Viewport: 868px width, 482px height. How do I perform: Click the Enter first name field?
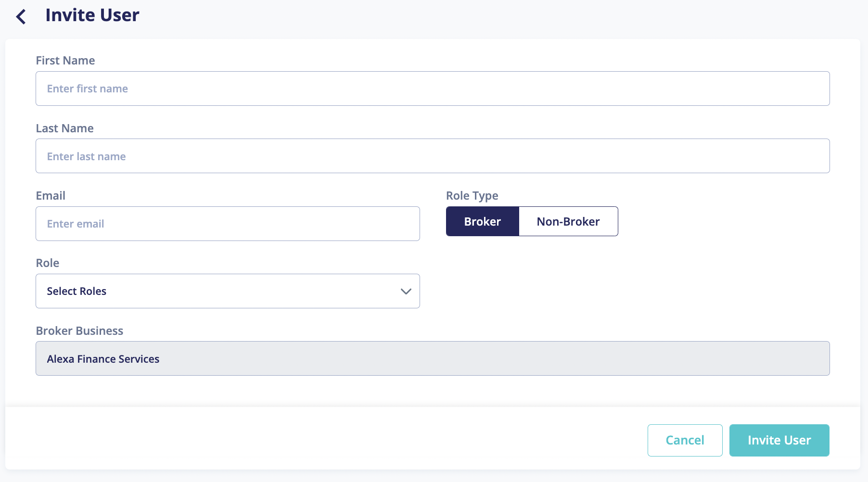[228, 89]
